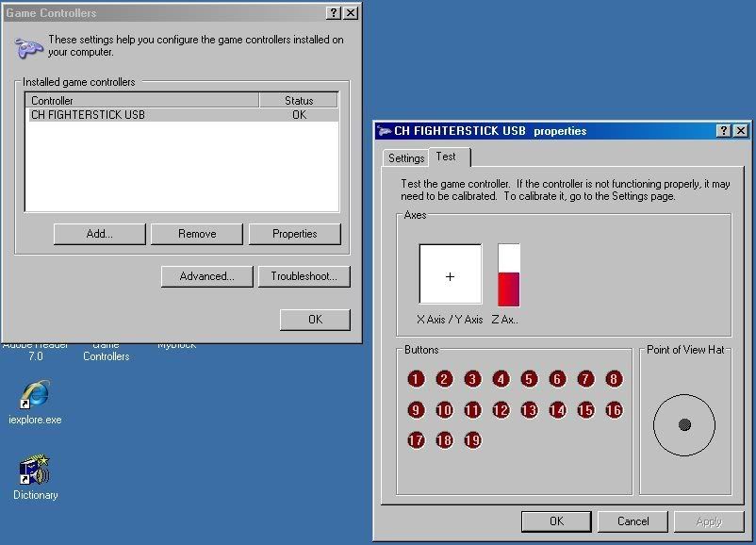Click the X Axis / Y Axis crosshair box
This screenshot has width=756, height=545.
coord(451,274)
